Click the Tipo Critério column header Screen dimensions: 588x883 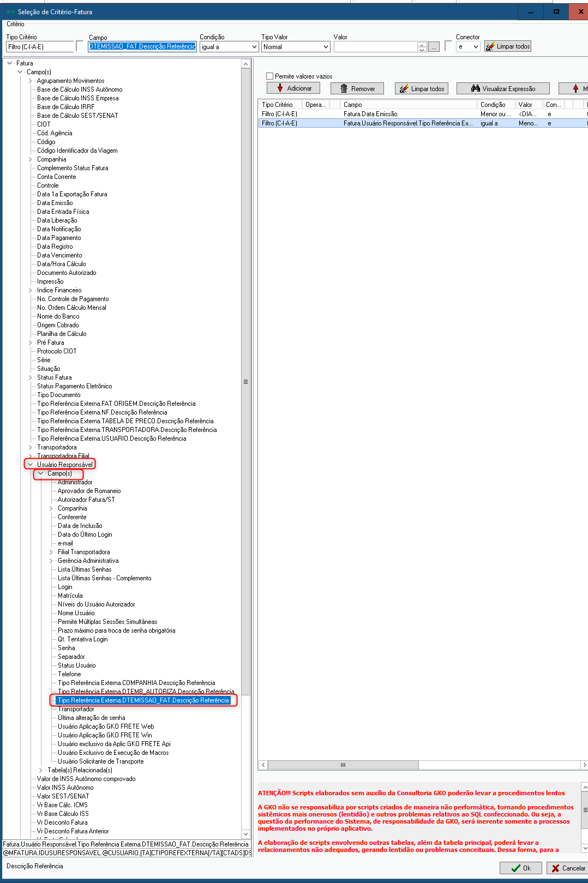pos(280,105)
